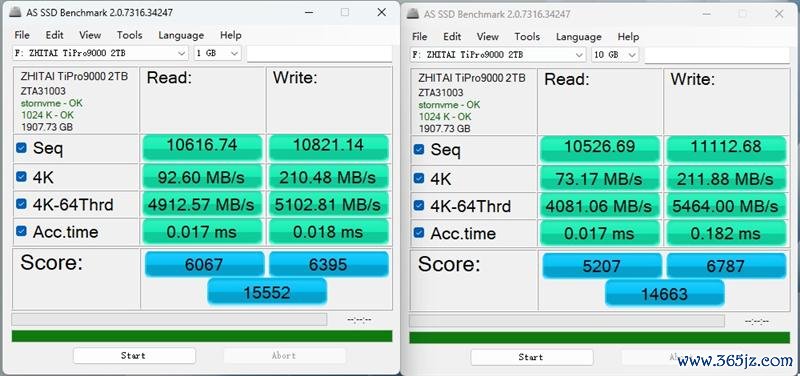Click the Start button in the left window

pyautogui.click(x=134, y=356)
